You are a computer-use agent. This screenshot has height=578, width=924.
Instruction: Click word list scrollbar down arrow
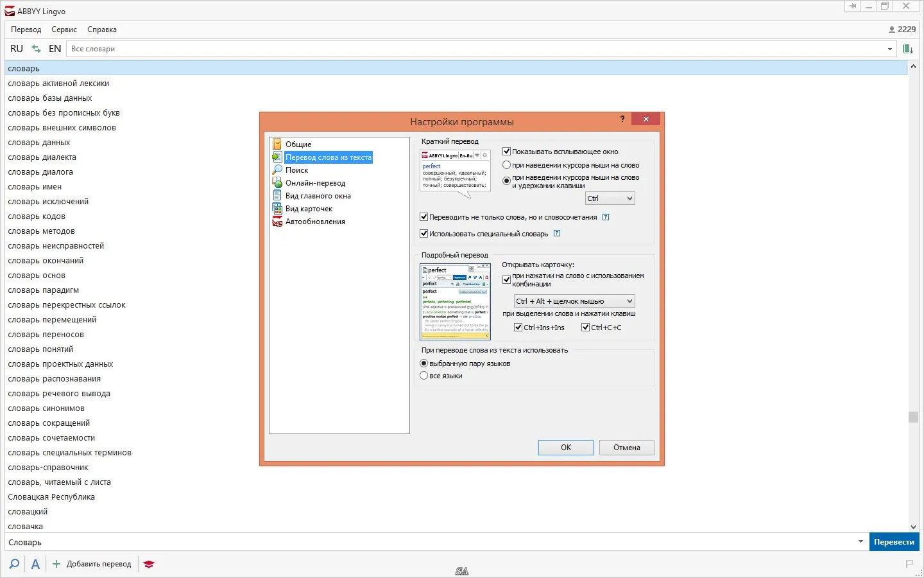coord(914,527)
